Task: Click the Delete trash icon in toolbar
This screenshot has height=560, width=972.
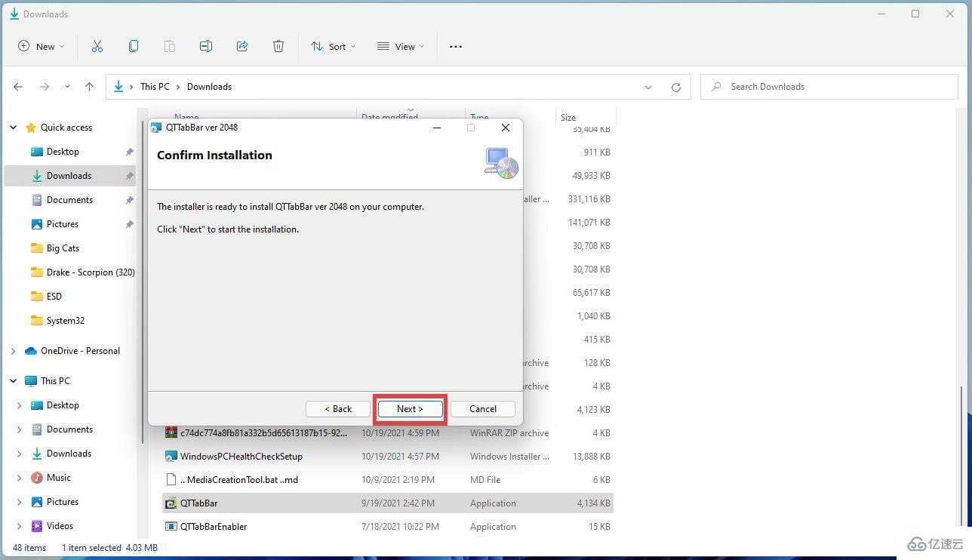Action: [x=278, y=46]
